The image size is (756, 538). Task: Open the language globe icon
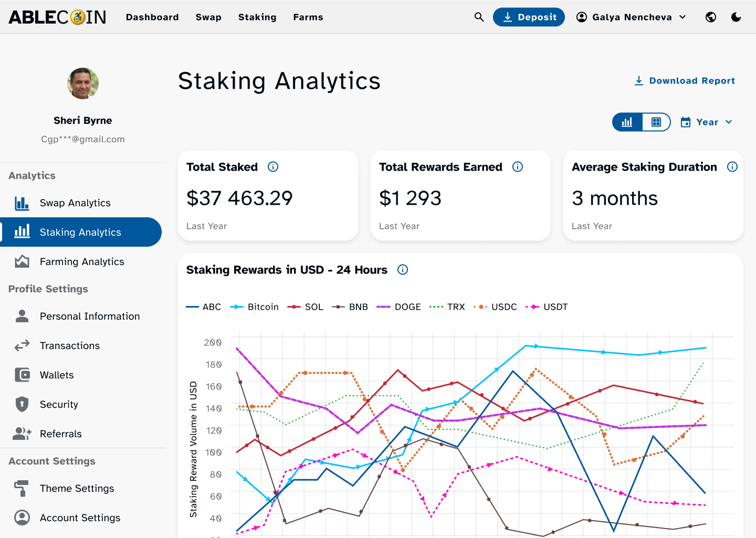(711, 17)
